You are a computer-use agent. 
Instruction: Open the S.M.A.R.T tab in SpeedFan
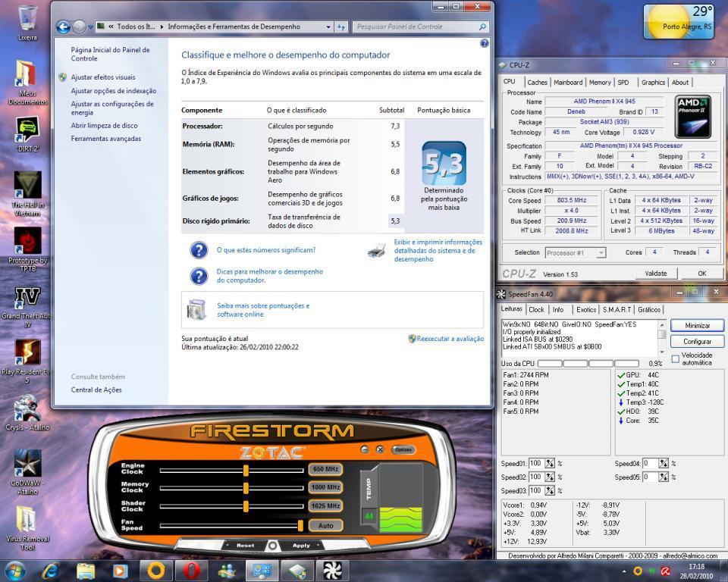[x=617, y=309]
